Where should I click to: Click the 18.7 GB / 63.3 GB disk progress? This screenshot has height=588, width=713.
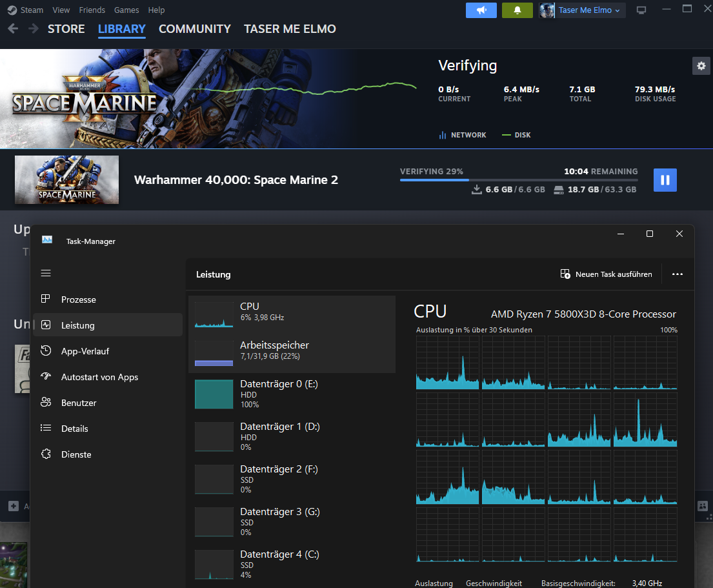[595, 190]
